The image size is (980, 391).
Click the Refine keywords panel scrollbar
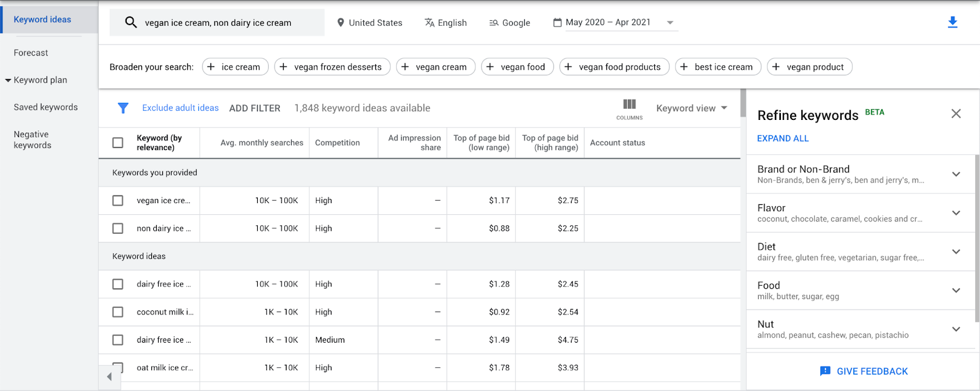coord(977,239)
